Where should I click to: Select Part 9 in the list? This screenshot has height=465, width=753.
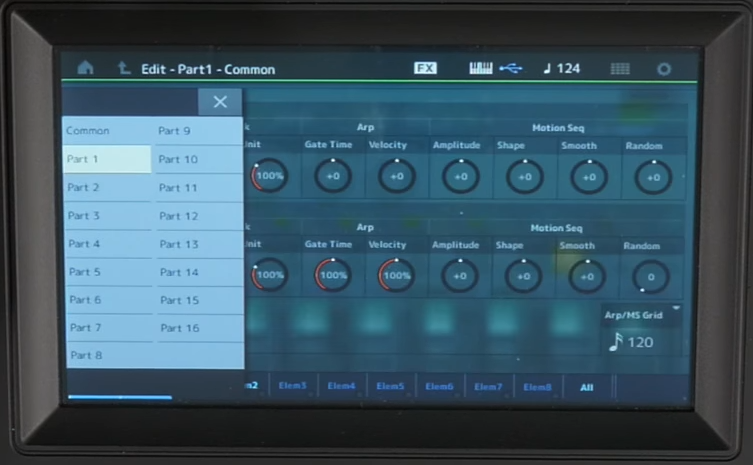198,131
